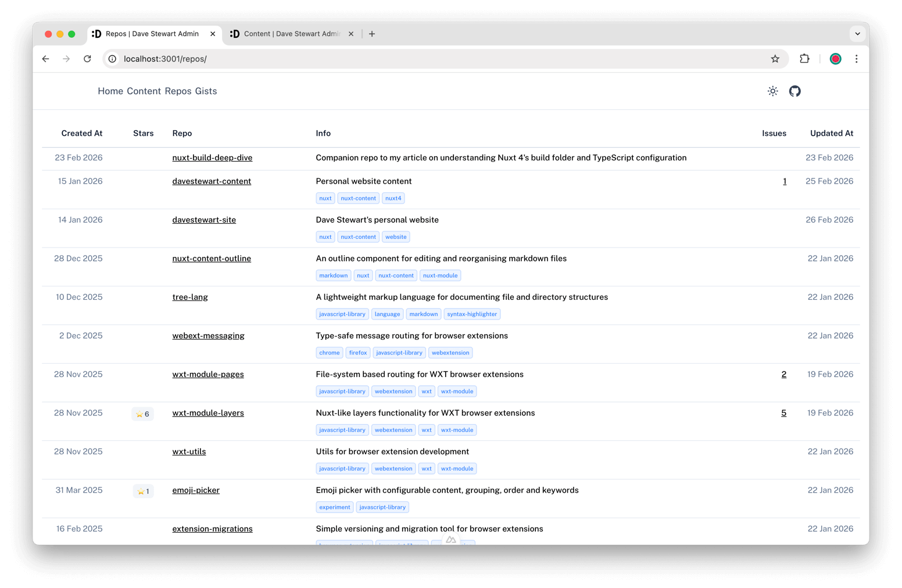Open Content in the nav

click(144, 91)
